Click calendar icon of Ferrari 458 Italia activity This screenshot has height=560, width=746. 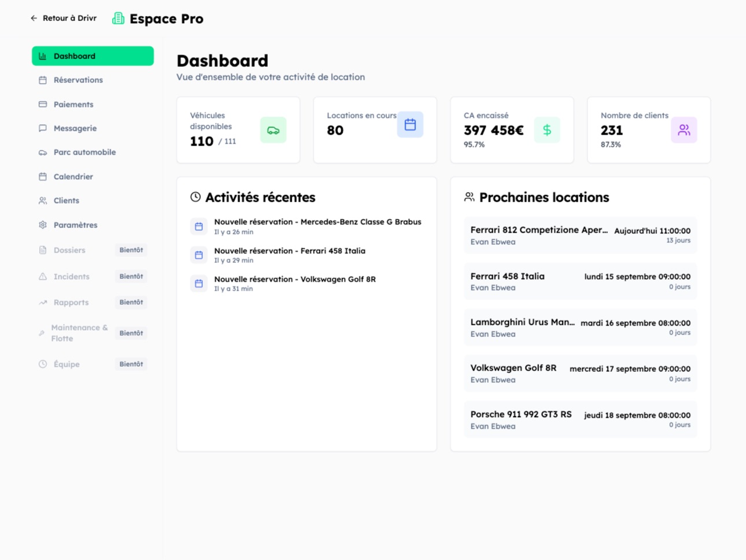pyautogui.click(x=199, y=255)
